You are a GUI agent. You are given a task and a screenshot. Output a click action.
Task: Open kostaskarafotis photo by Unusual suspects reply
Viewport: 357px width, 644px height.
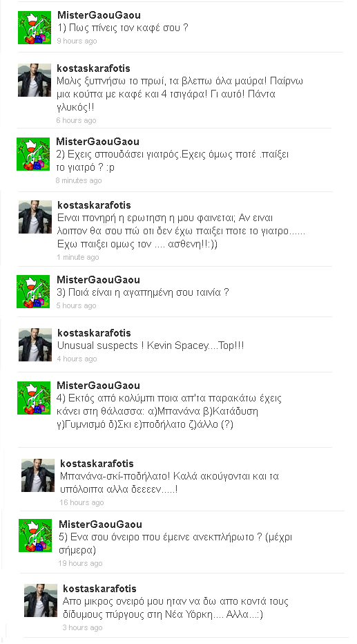point(35,345)
